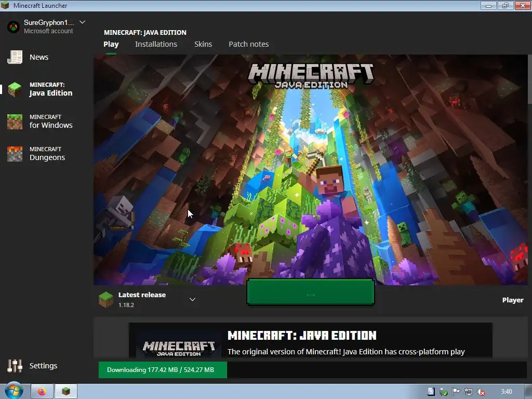Select Minecraft Java Edition in sidebar
Image resolution: width=532 pixels, height=399 pixels.
click(x=46, y=89)
